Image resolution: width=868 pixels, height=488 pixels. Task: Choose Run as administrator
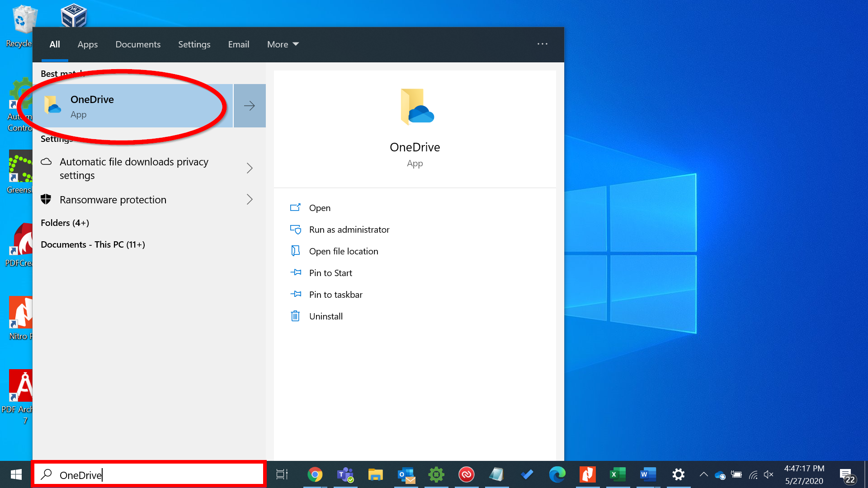(x=349, y=230)
